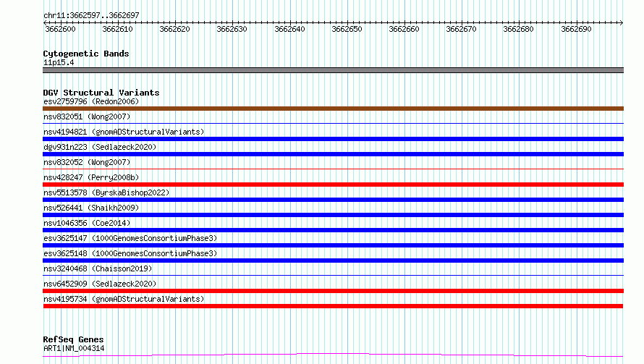644x364 pixels.
Task: Click the nsv526441 (Shaikh2009) label
Action: [x=91, y=208]
